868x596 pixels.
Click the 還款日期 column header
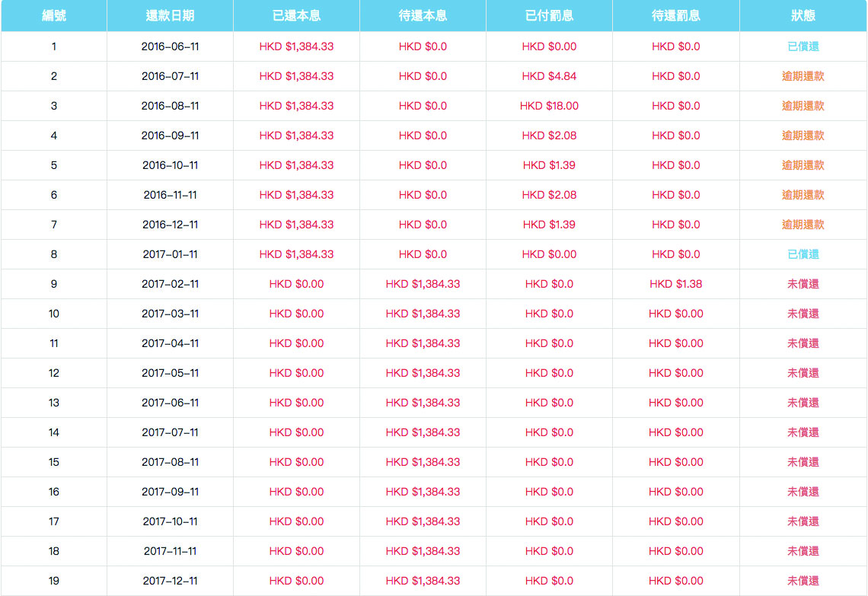[170, 16]
